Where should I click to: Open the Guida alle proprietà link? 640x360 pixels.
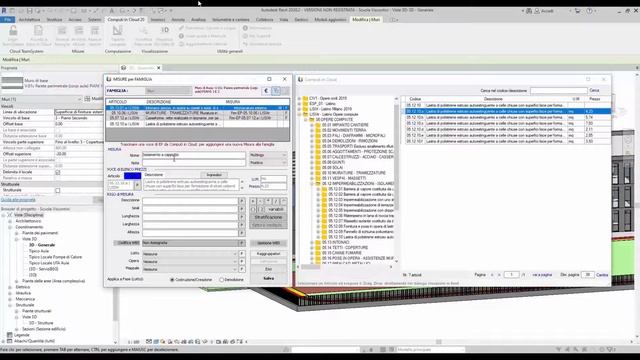tap(18, 200)
